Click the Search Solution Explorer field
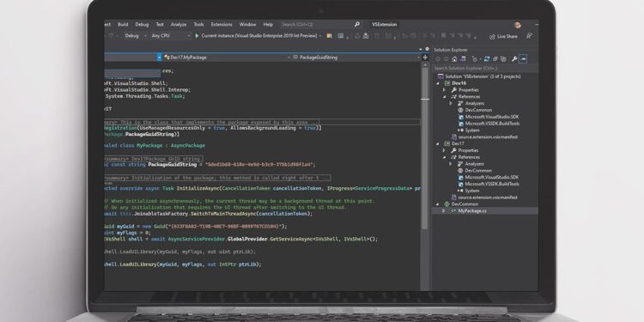 pyautogui.click(x=484, y=68)
